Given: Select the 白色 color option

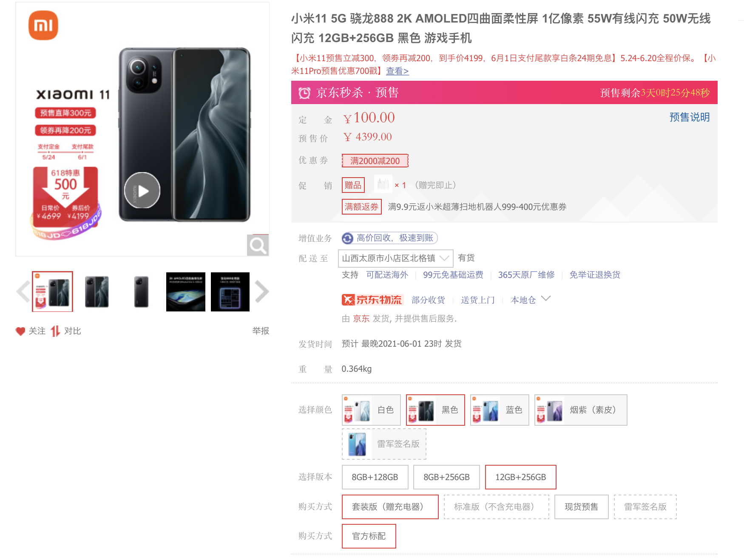Looking at the screenshot, I should pyautogui.click(x=371, y=410).
